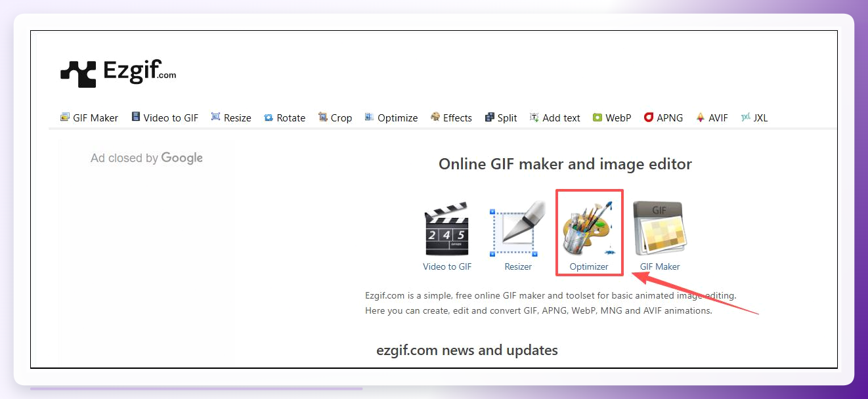Select Resize from the menu bar

[238, 118]
